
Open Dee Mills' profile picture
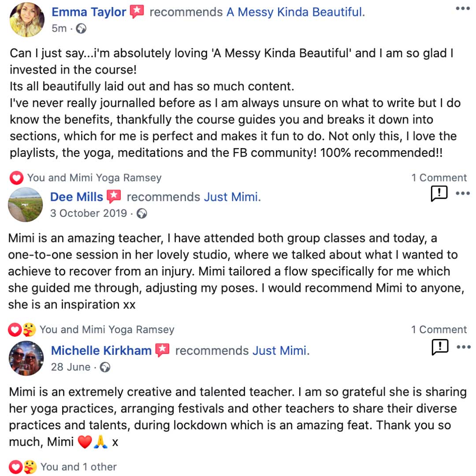(26, 205)
